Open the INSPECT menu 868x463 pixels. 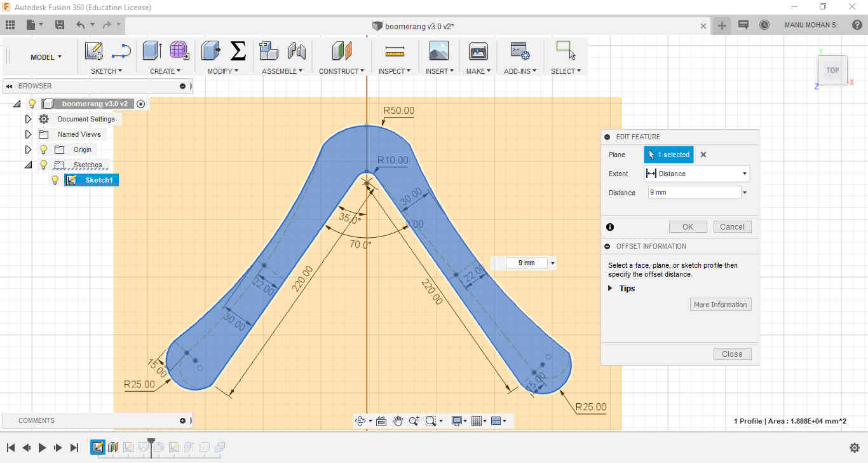tap(395, 71)
